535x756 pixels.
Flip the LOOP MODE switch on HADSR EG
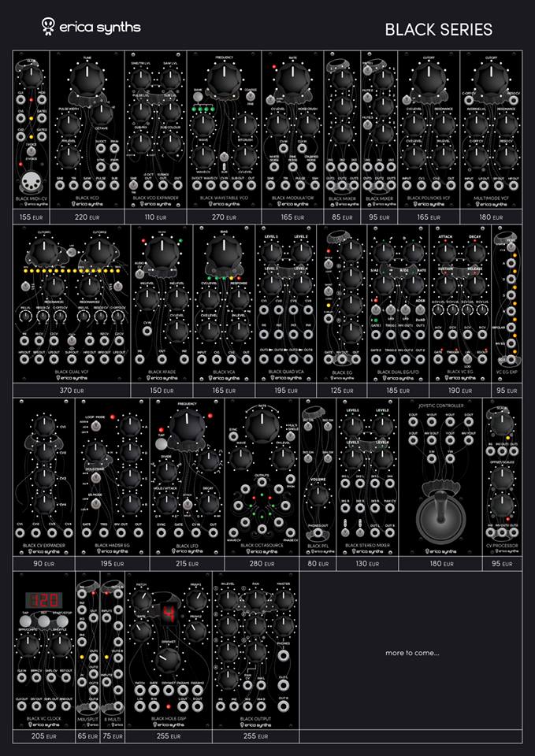96,424
